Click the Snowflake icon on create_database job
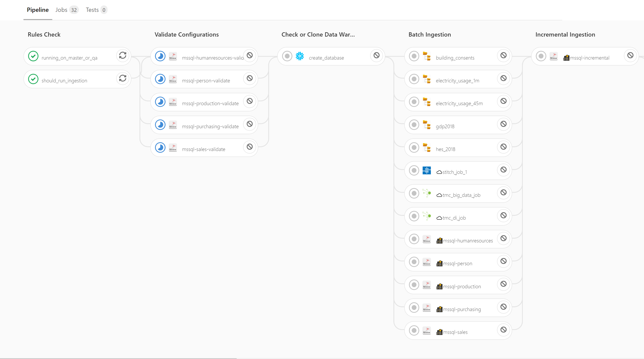Image resolution: width=644 pixels, height=359 pixels. pyautogui.click(x=300, y=56)
